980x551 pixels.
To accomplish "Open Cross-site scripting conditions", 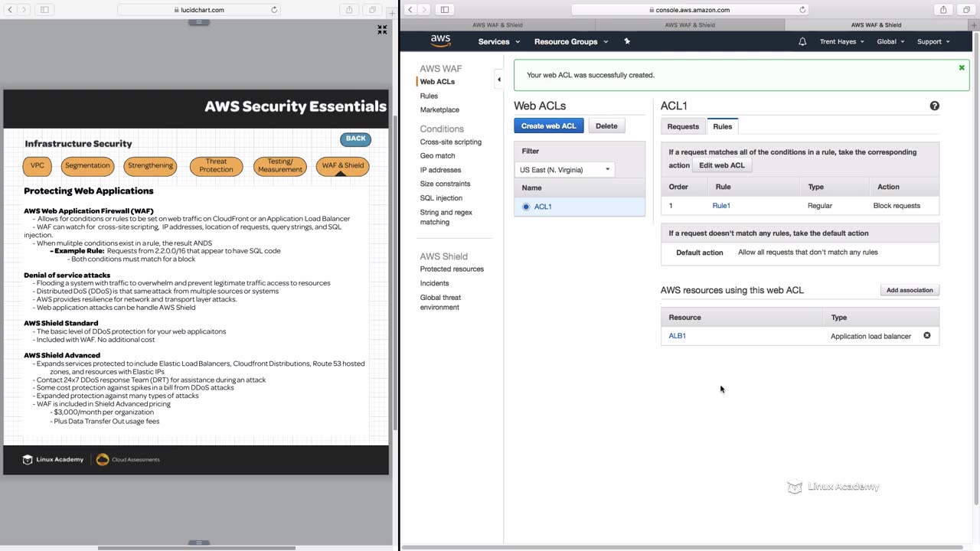I will [x=450, y=142].
